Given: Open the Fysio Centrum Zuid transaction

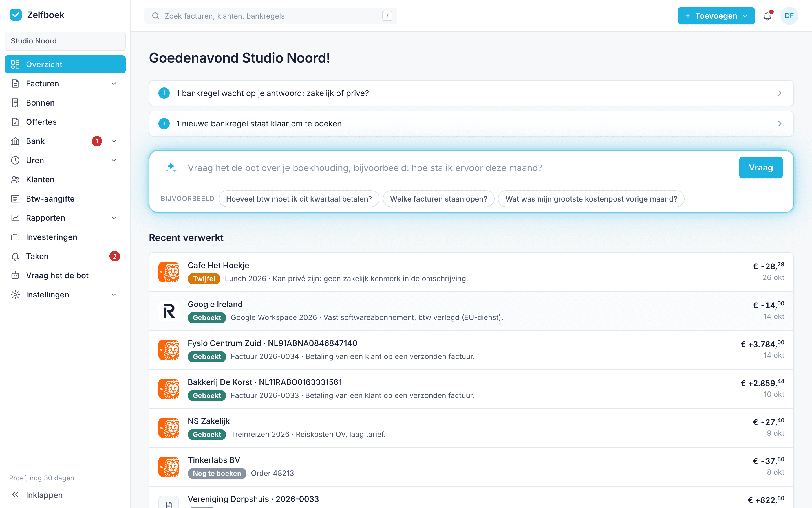Looking at the screenshot, I should pyautogui.click(x=471, y=350).
